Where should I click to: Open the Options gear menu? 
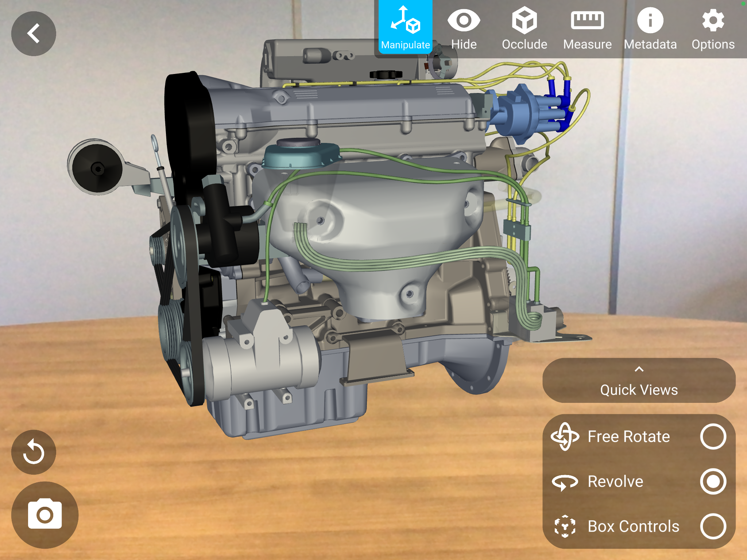click(x=713, y=28)
